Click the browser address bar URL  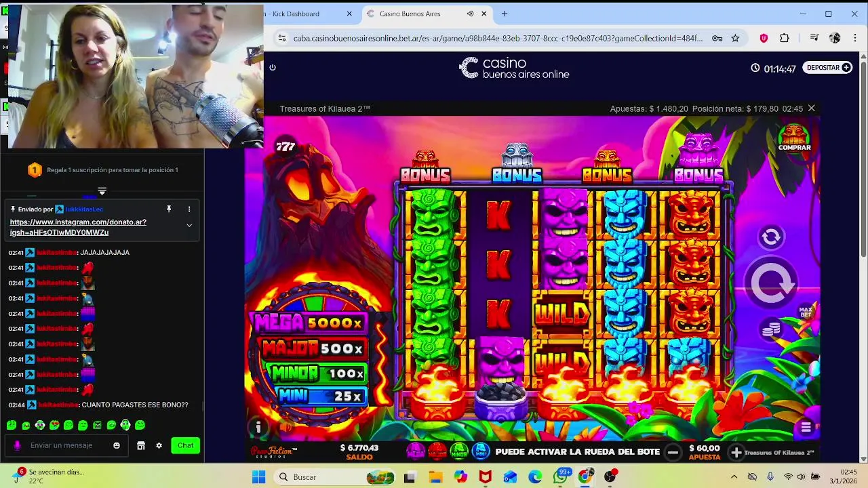pyautogui.click(x=498, y=39)
